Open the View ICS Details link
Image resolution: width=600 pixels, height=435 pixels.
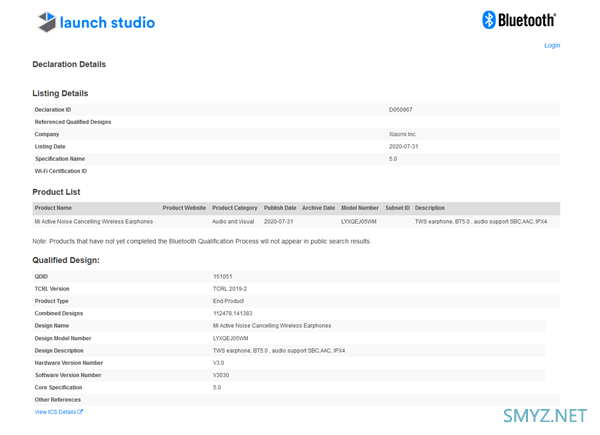pos(59,412)
